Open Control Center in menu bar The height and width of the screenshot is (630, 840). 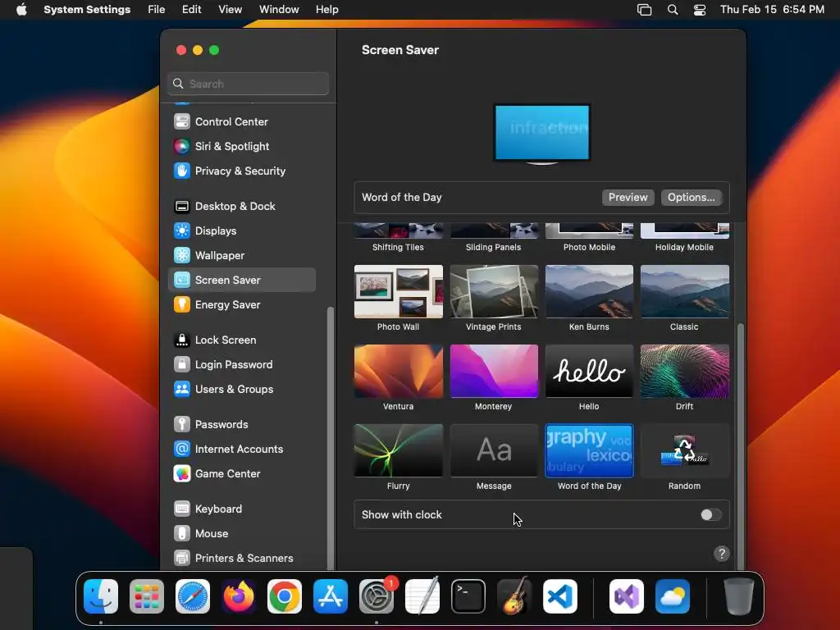point(699,10)
